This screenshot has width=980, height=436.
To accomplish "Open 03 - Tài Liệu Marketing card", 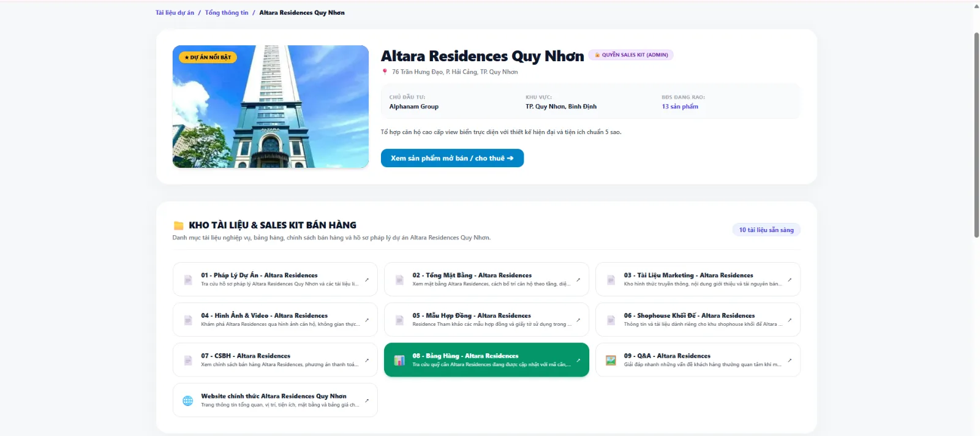I will click(x=698, y=279).
